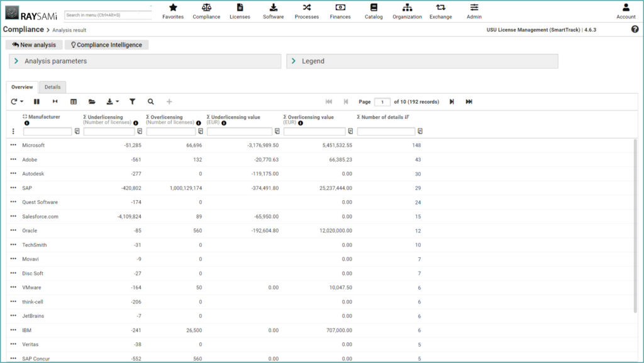Click the Underlicensing value info icon
The width and height of the screenshot is (644, 363).
(224, 123)
